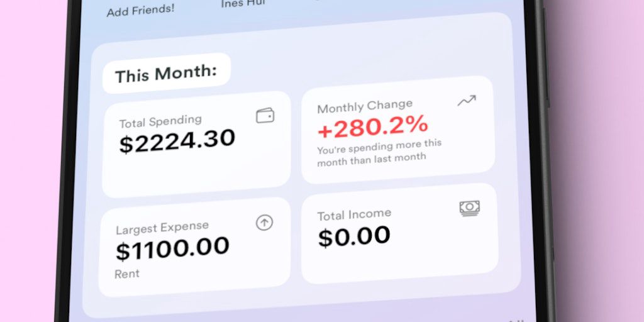644x322 pixels.
Task: Tap the This Month: header pill
Action: pyautogui.click(x=166, y=75)
